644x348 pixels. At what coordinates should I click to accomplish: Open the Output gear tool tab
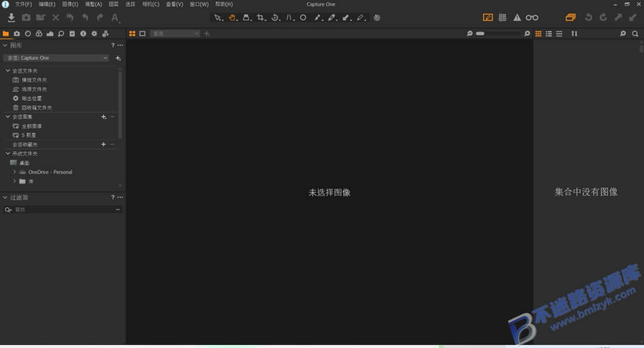tap(94, 33)
